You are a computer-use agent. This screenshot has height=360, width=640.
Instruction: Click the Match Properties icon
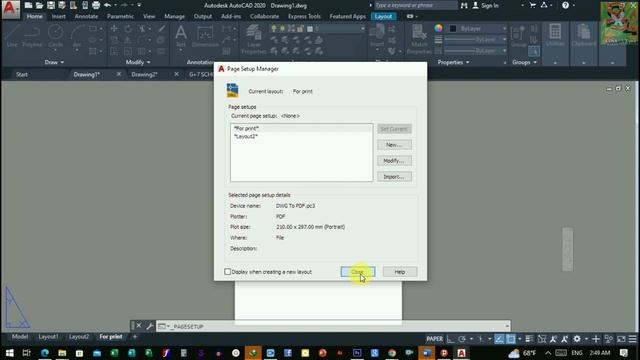pyautogui.click(x=419, y=39)
